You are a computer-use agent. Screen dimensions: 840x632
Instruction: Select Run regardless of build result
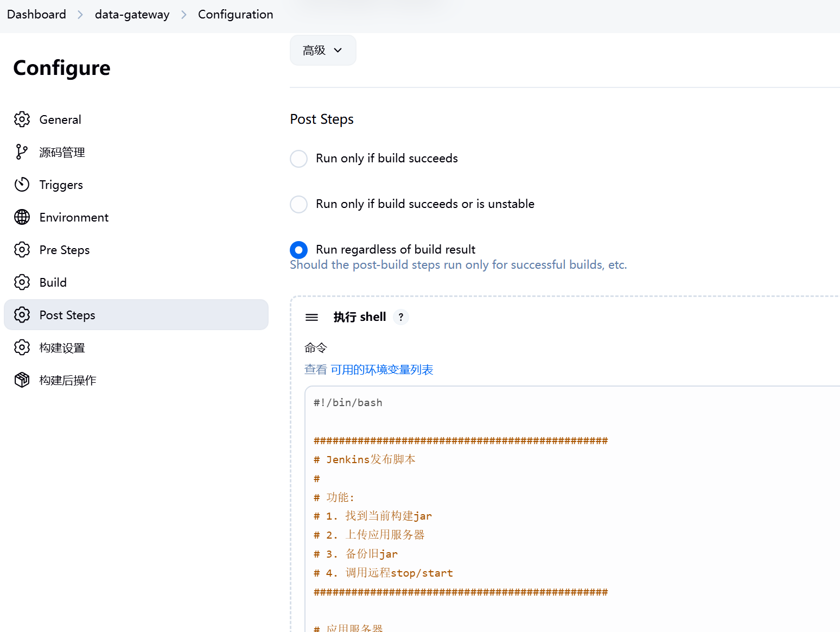point(298,250)
